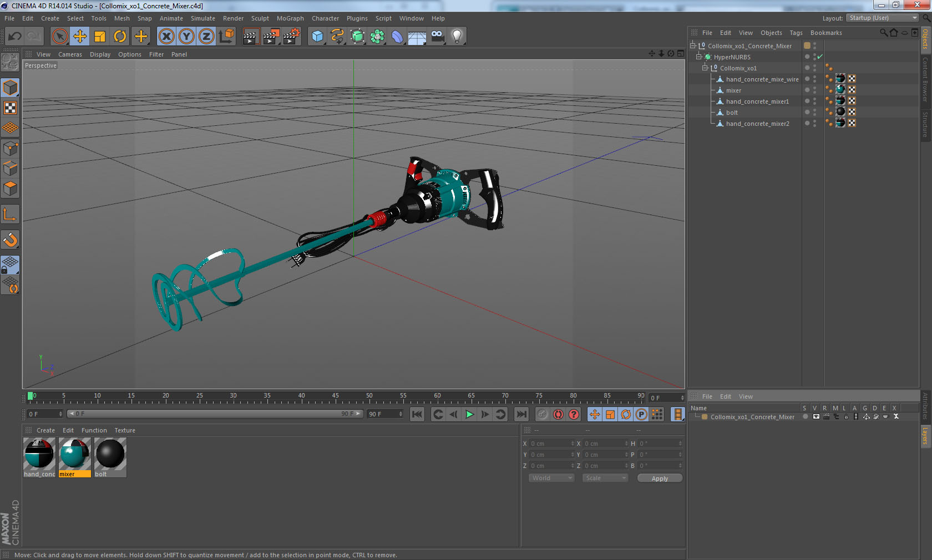Screen dimensions: 932x560
Task: Click Render View clapperboard icon
Action: click(251, 37)
